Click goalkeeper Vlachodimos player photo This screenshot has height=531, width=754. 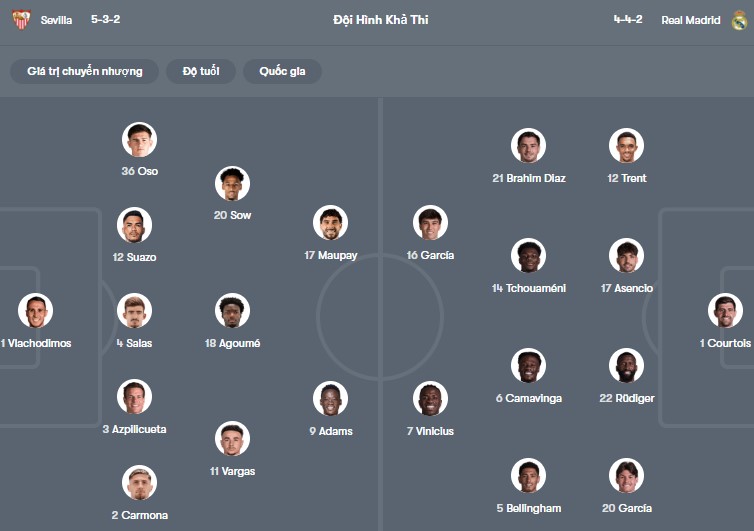[x=36, y=311]
